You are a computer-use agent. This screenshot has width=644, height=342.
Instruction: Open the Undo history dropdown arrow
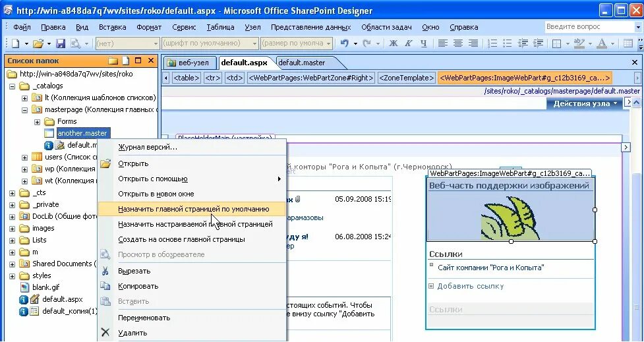(x=355, y=43)
